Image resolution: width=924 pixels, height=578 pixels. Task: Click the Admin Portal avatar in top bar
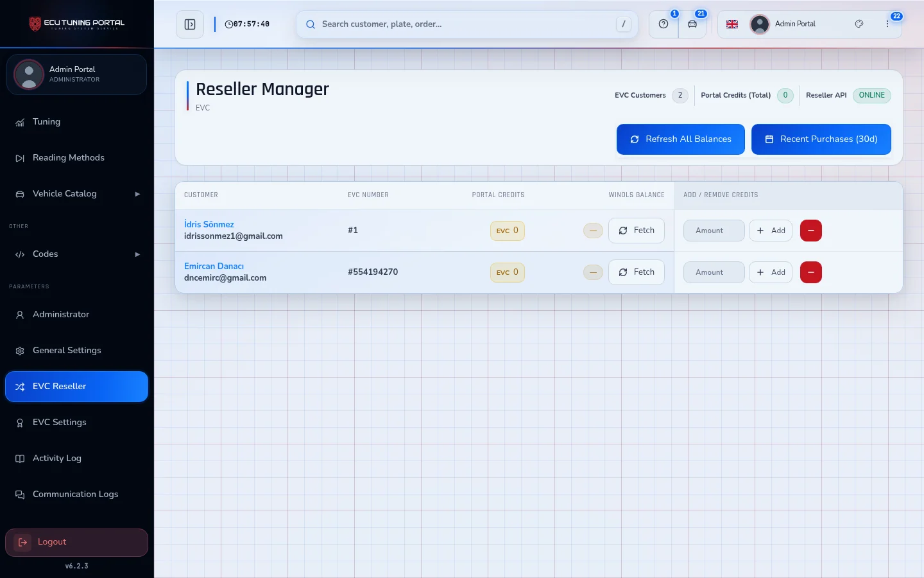coord(760,24)
